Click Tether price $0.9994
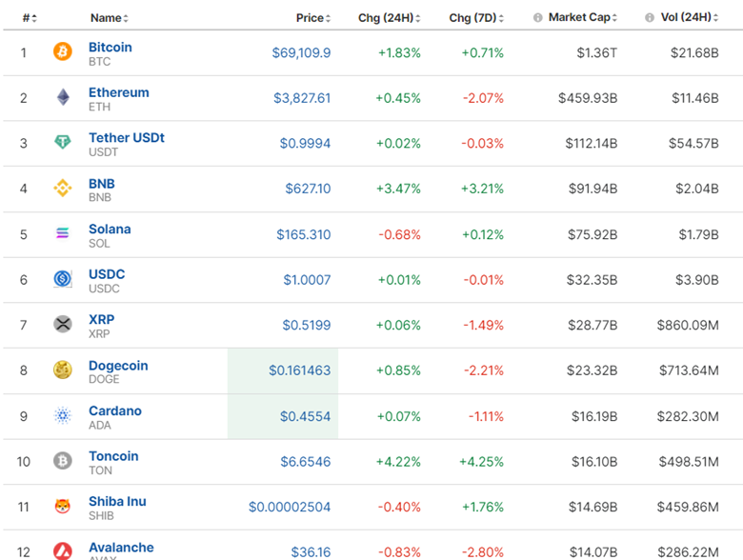743x560 pixels. coord(305,143)
